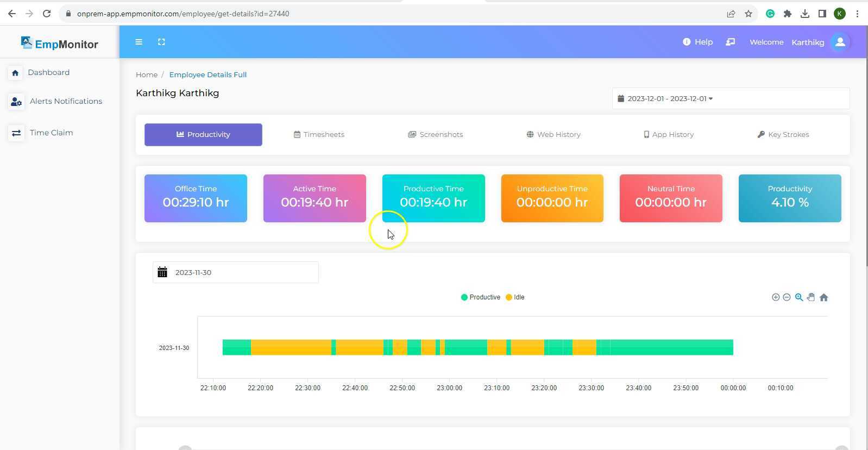Open the Key Strokes tab

pos(783,135)
